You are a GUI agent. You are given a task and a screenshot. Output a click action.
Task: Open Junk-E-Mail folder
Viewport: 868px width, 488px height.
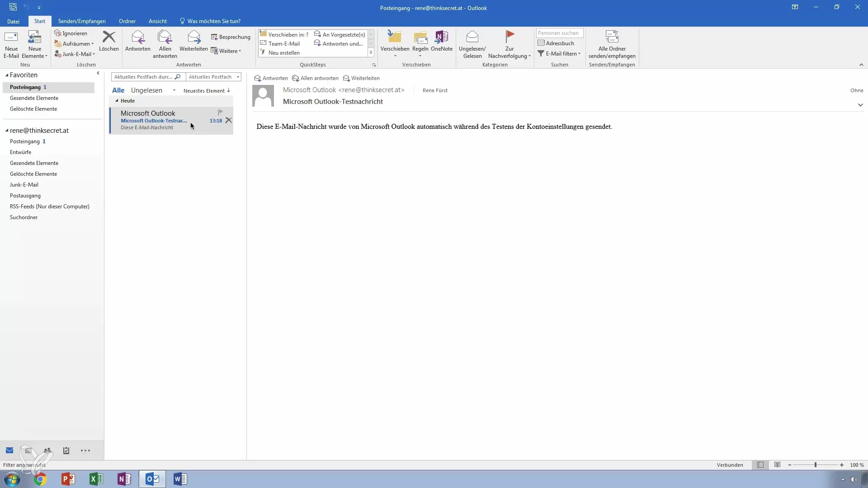pyautogui.click(x=24, y=185)
